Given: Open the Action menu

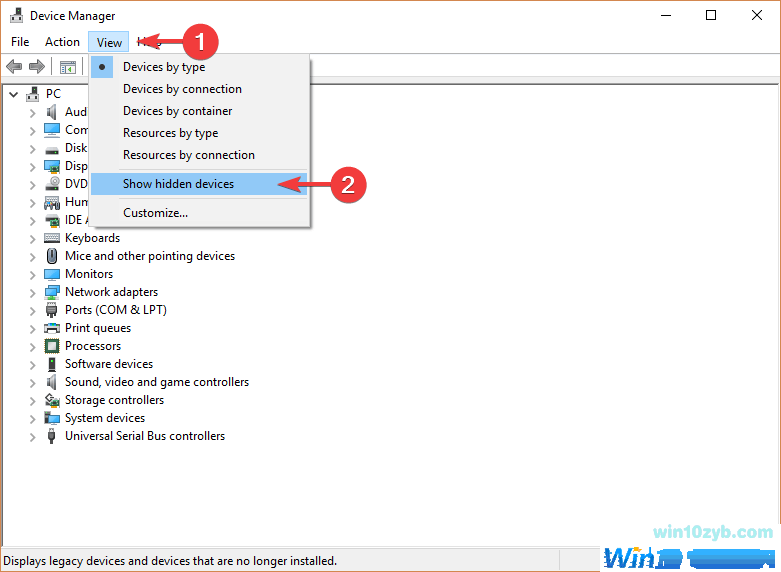Looking at the screenshot, I should point(62,42).
